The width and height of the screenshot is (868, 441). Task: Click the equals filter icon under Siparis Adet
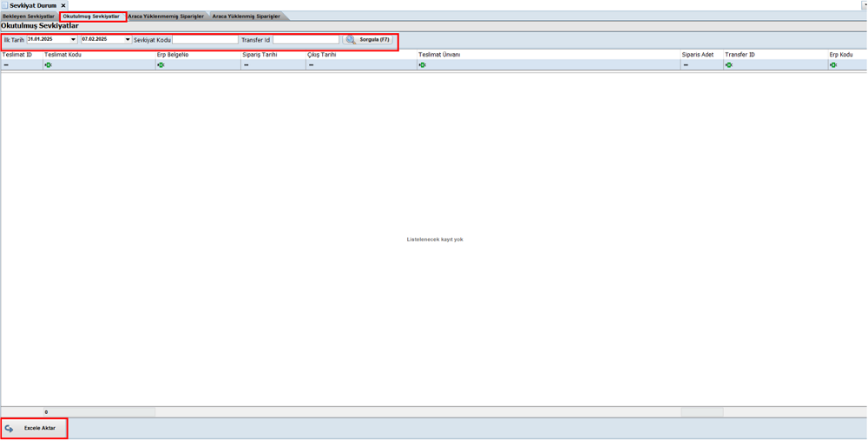coord(686,65)
